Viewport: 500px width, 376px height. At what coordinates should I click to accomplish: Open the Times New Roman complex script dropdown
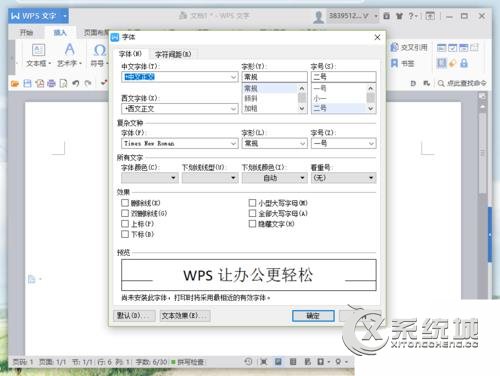[234, 143]
